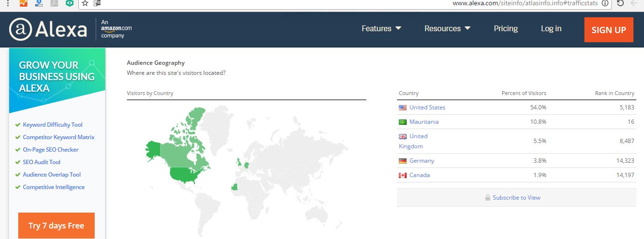Click the Canada country link

[420, 175]
